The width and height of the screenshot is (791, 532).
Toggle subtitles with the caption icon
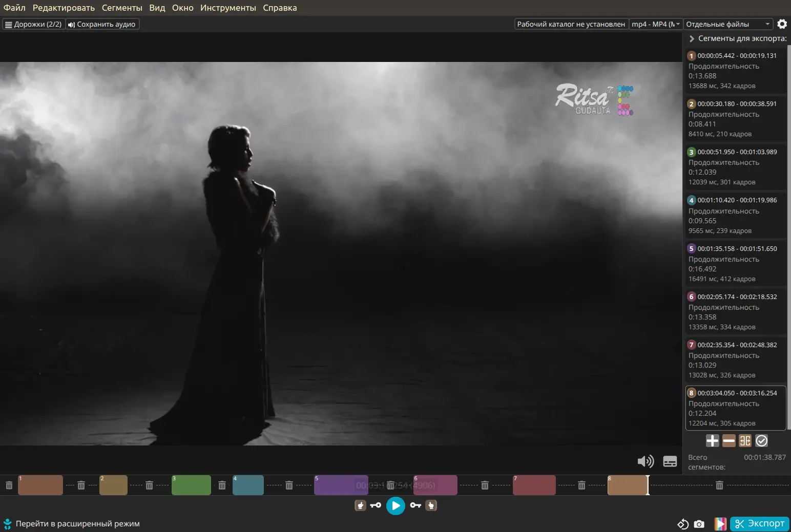coord(670,461)
